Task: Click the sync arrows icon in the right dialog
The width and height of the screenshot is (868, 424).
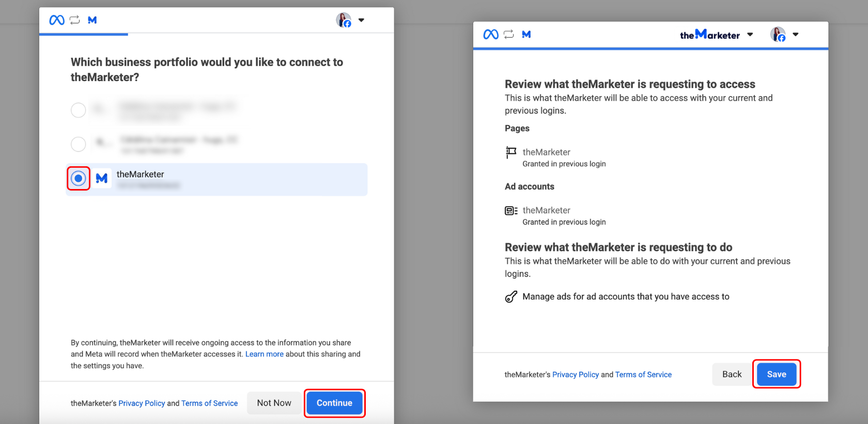Action: click(x=509, y=34)
